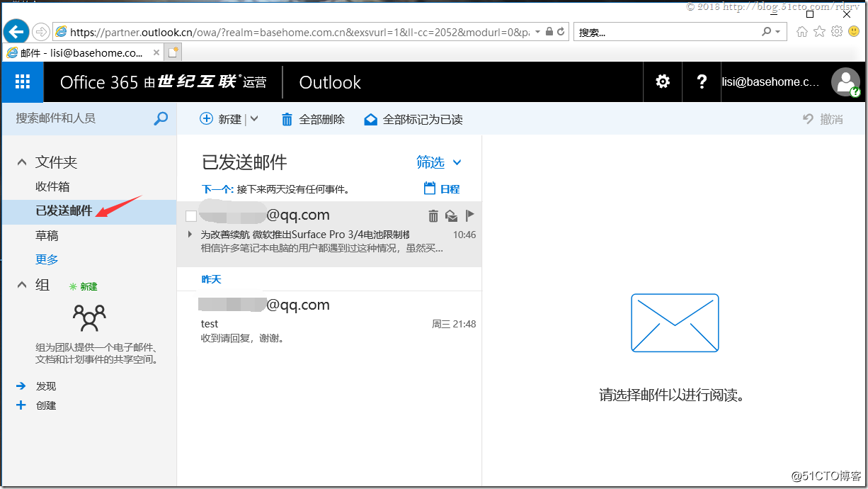
Task: Click 全部删除 to delete all
Action: (x=313, y=120)
